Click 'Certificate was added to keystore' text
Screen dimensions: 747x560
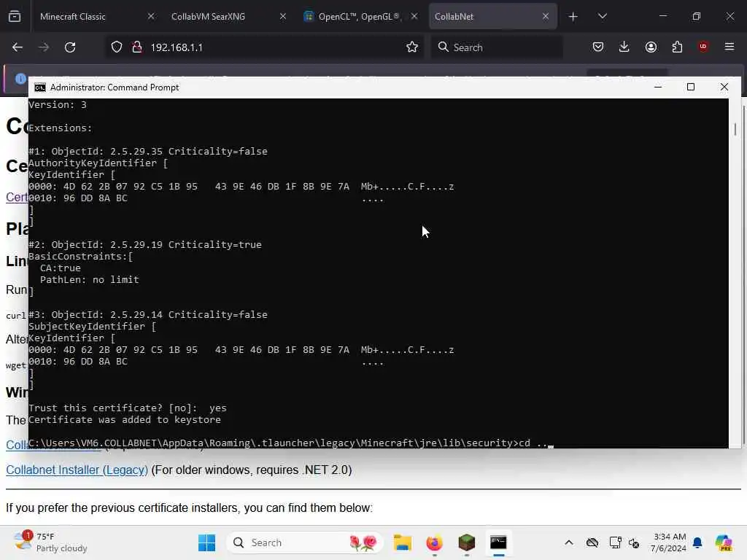124,419
